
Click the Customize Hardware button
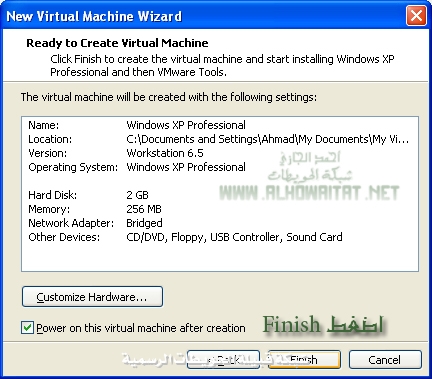point(92,296)
